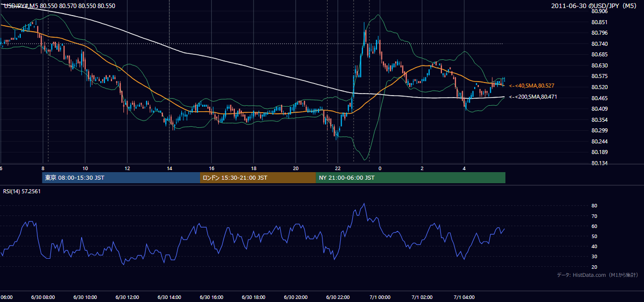
Task: Click price axis value 80.465
Action: pos(599,98)
